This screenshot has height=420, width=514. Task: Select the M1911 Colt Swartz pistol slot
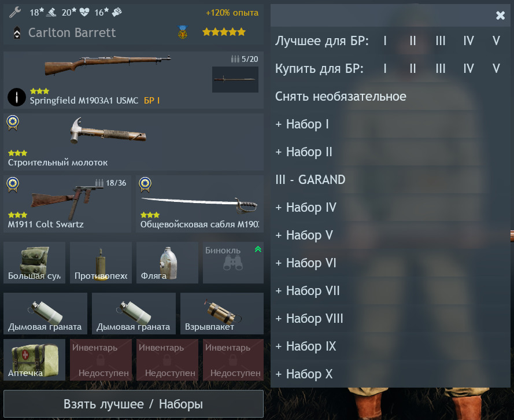(67, 204)
